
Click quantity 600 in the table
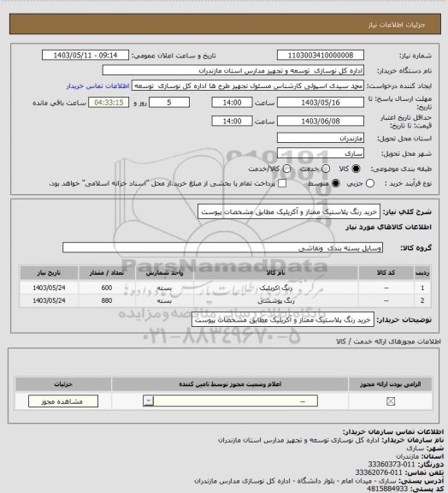click(107, 288)
